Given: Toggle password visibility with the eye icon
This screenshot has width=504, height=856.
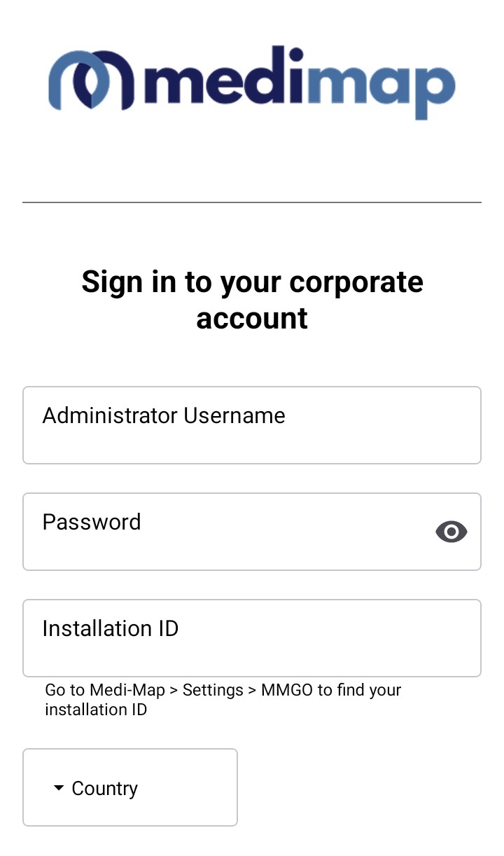Looking at the screenshot, I should [x=451, y=532].
